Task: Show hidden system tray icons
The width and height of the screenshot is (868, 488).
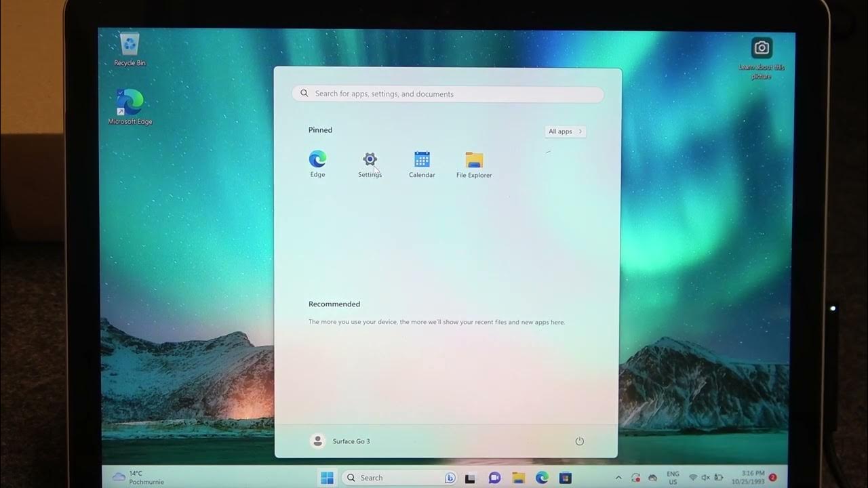Action: [x=618, y=478]
